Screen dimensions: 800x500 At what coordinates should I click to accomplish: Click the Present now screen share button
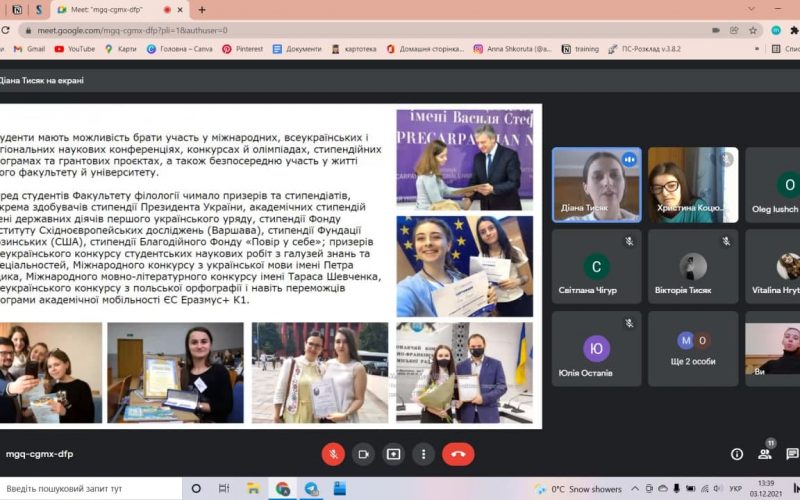coord(393,453)
